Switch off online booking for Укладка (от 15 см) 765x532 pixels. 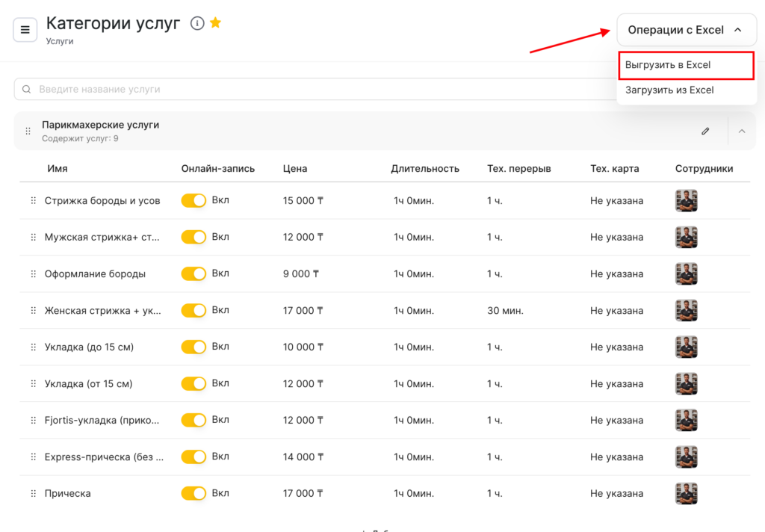tap(193, 383)
